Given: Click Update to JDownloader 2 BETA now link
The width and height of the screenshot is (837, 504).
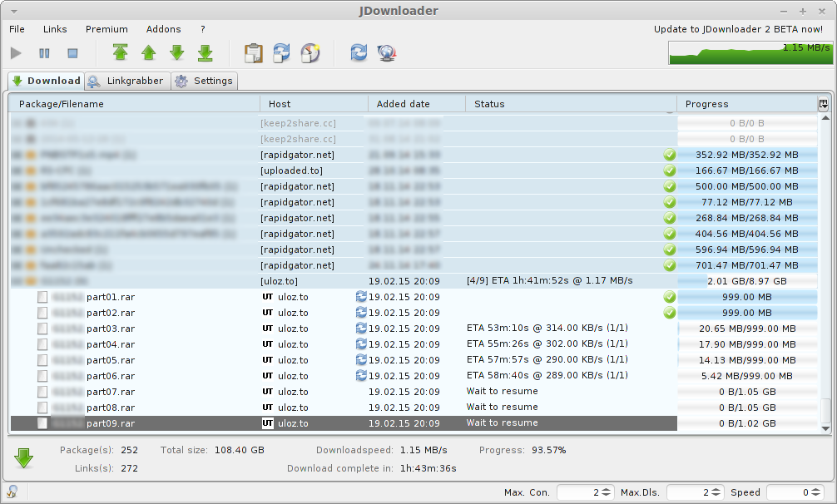Looking at the screenshot, I should [738, 29].
